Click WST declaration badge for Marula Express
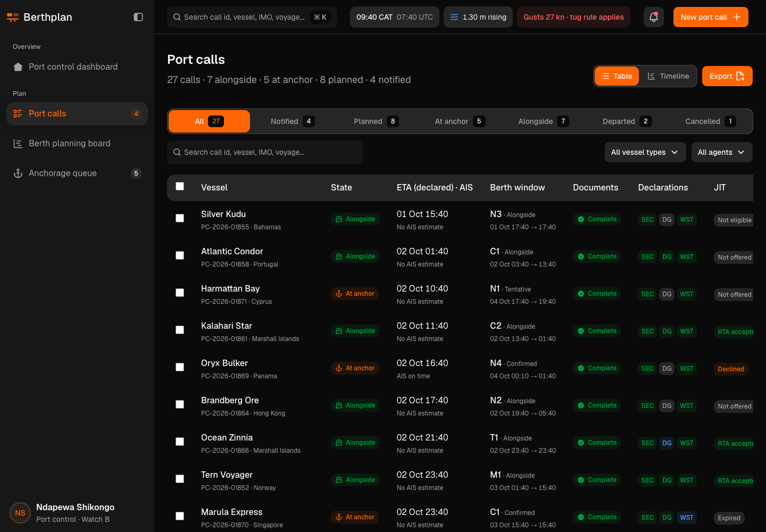 (687, 518)
